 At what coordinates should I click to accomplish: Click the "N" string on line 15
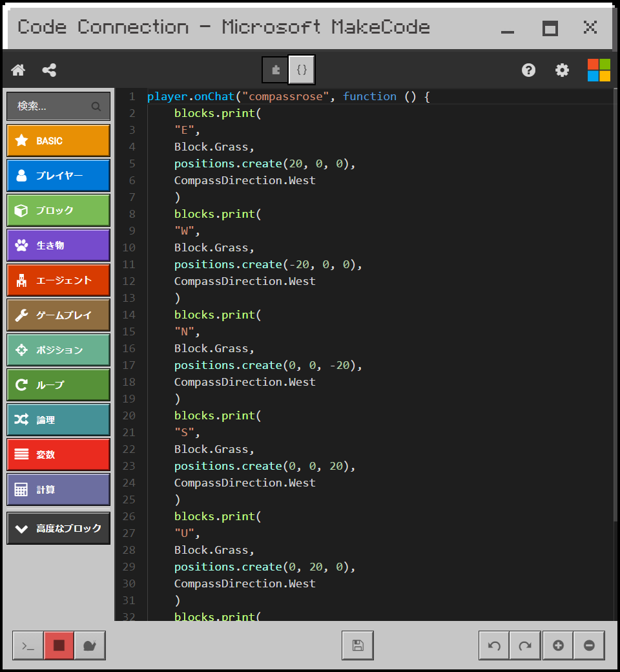(x=184, y=331)
